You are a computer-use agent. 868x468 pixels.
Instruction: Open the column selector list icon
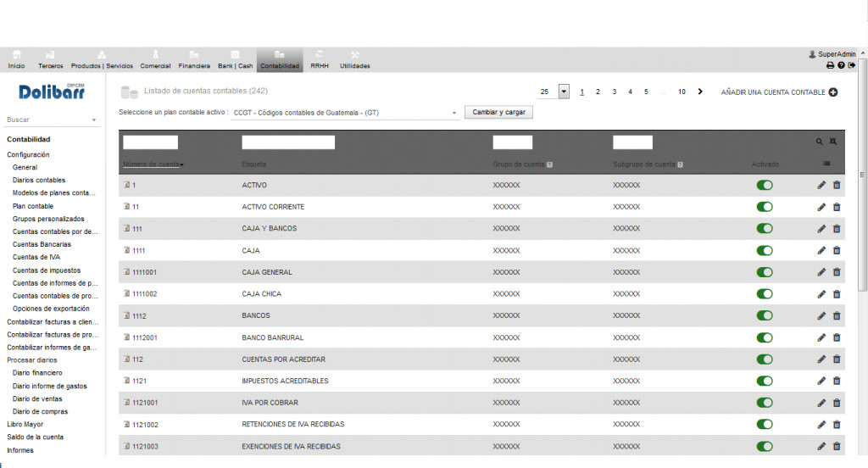(x=826, y=164)
